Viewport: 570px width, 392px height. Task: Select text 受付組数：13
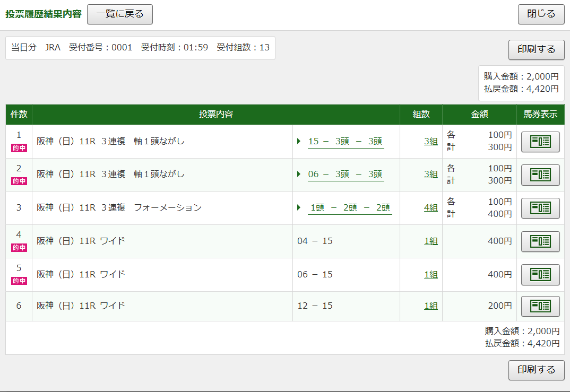[243, 48]
